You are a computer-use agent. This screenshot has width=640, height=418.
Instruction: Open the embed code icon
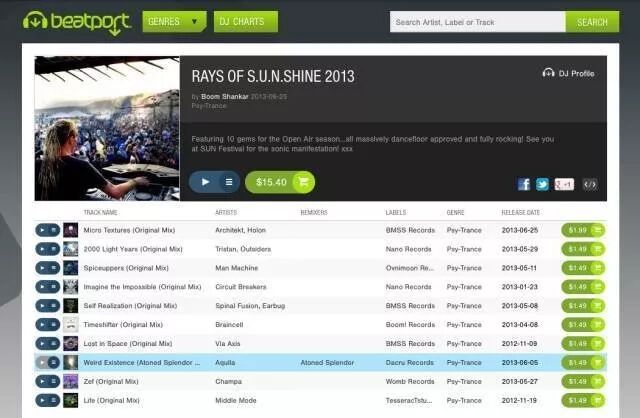[x=590, y=184]
